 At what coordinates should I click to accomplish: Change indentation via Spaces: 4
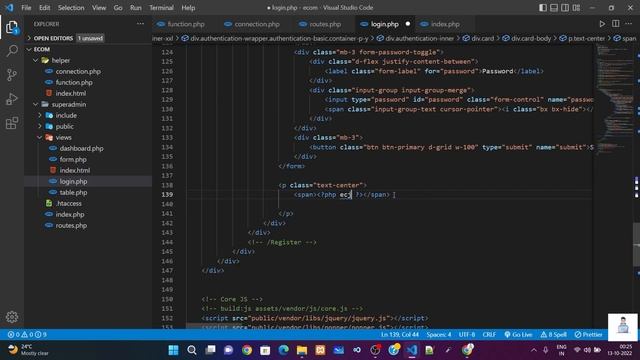(439, 335)
